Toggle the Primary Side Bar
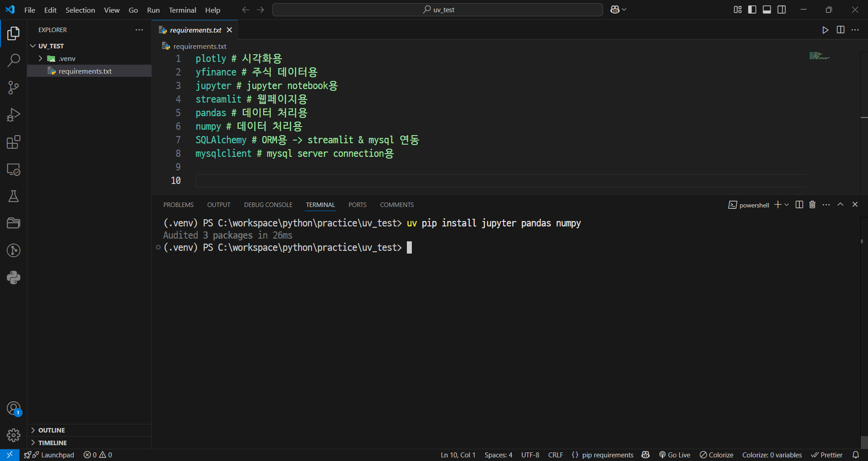Viewport: 868px width, 461px height. click(x=752, y=9)
